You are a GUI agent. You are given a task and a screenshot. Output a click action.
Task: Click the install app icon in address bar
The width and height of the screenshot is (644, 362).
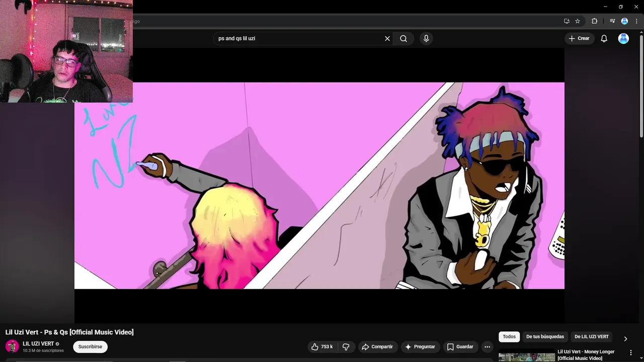tap(567, 21)
